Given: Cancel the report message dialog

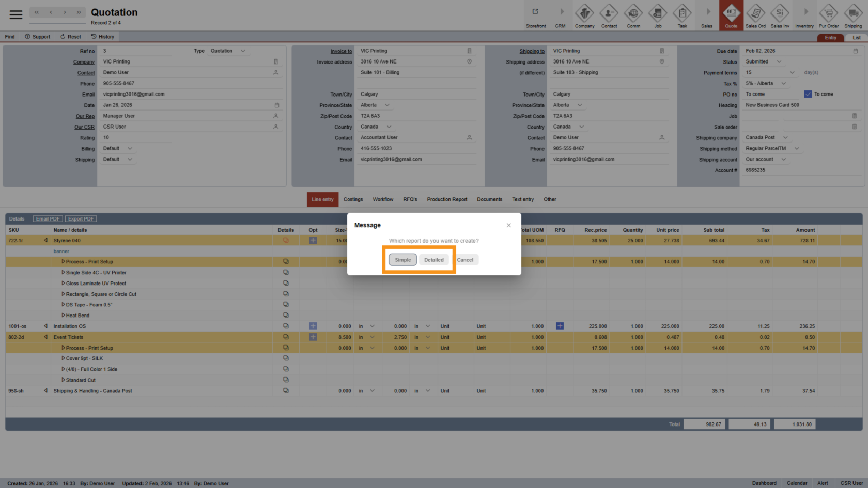Looking at the screenshot, I should click(465, 260).
